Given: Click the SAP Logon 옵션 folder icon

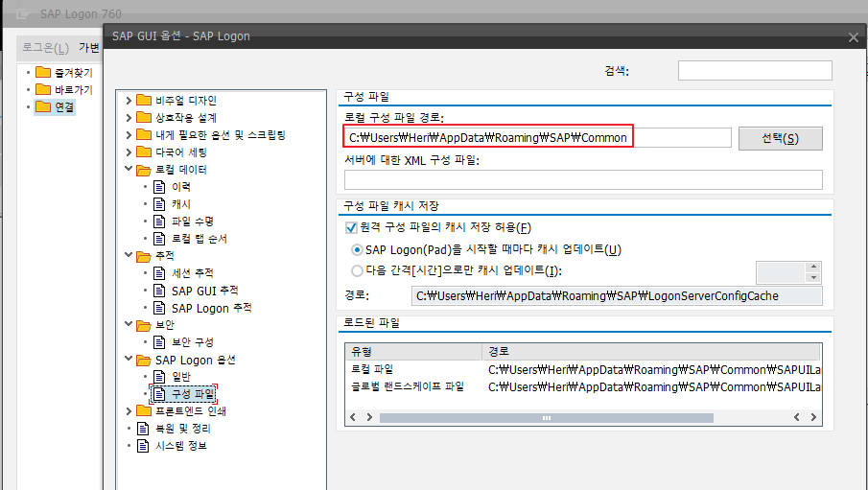Looking at the screenshot, I should 144,360.
